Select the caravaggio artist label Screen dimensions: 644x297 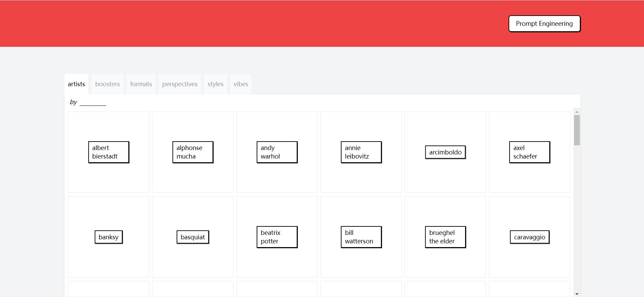(x=530, y=237)
